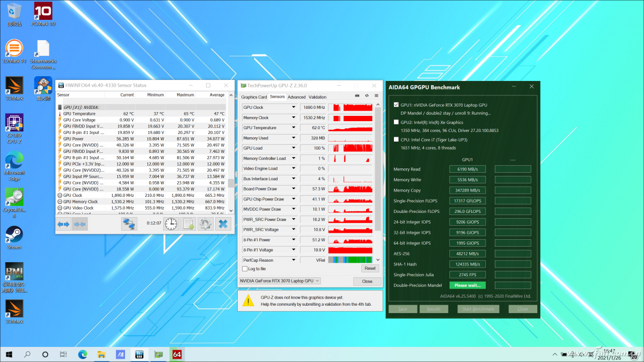
Task: Open GPU Clock sensor dropdown in GPU-Z
Action: click(x=294, y=107)
